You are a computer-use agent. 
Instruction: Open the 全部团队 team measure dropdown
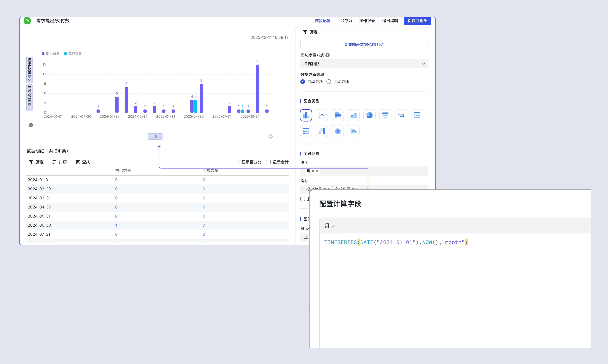click(364, 64)
